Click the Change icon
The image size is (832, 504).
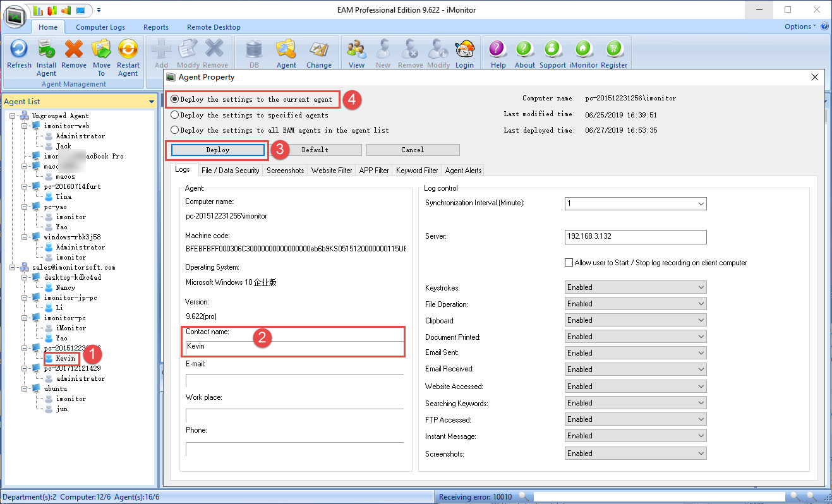click(x=319, y=49)
